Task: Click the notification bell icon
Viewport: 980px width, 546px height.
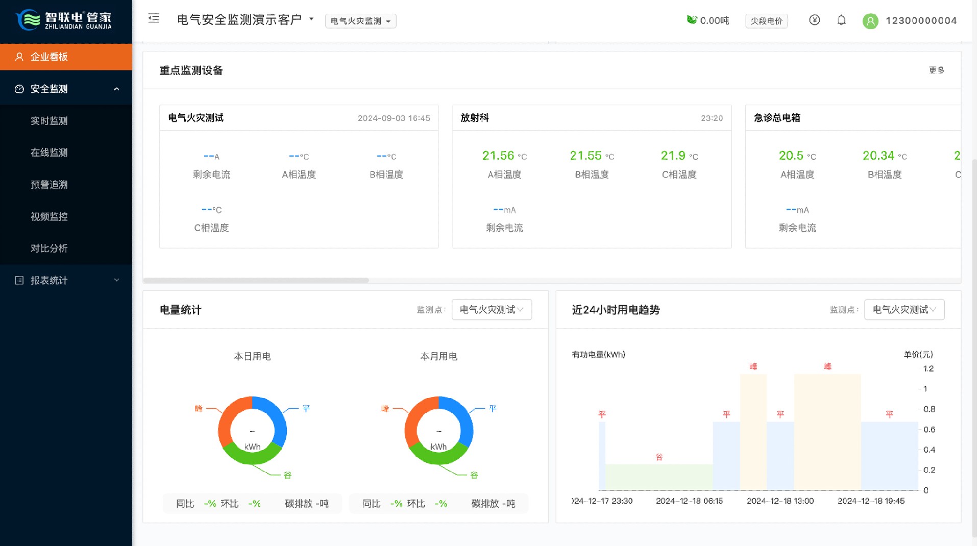Action: [841, 20]
